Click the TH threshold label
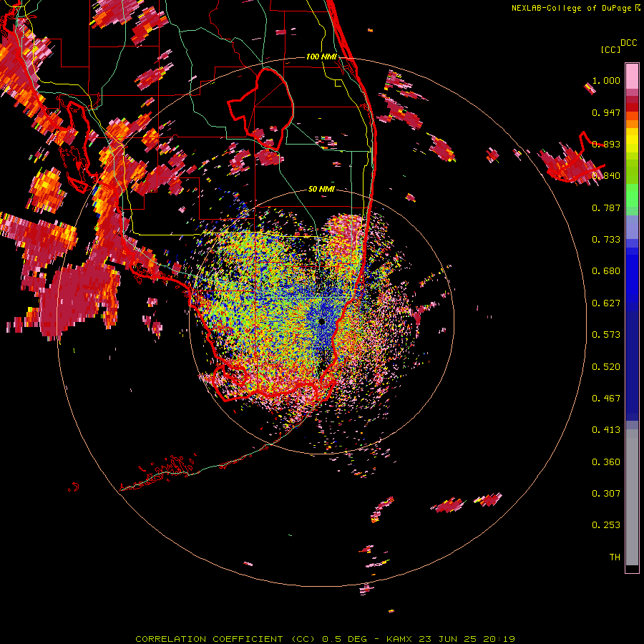 click(615, 557)
